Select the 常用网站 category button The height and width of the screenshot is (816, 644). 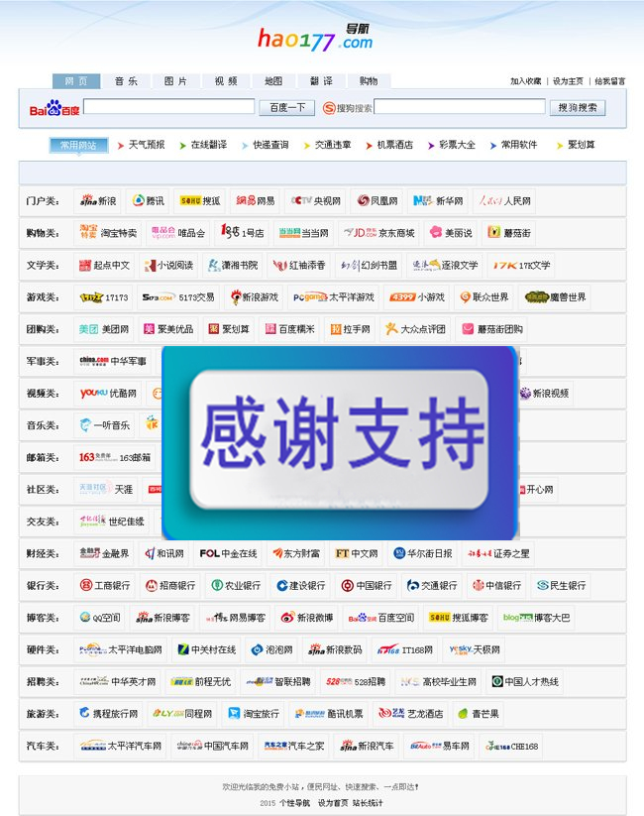[78, 145]
